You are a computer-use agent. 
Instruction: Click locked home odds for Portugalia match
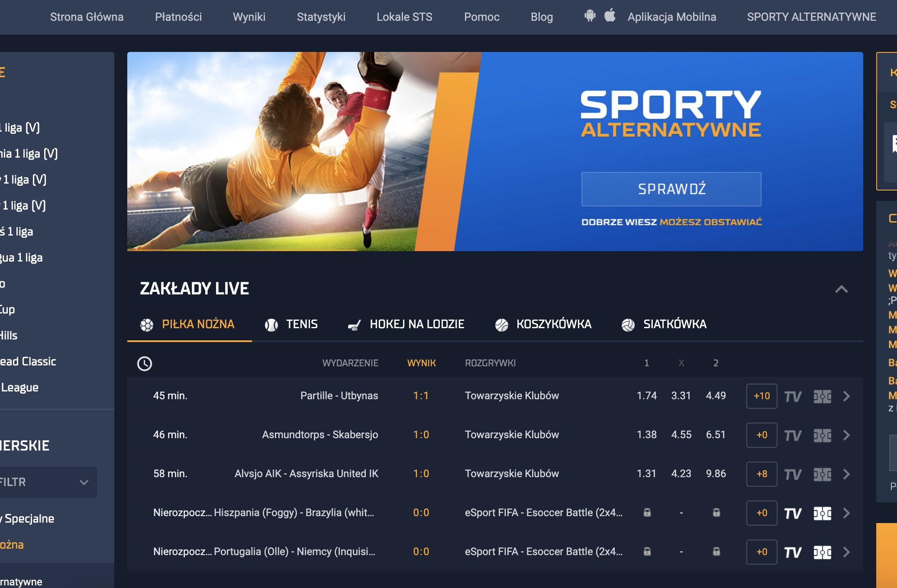coord(647,552)
